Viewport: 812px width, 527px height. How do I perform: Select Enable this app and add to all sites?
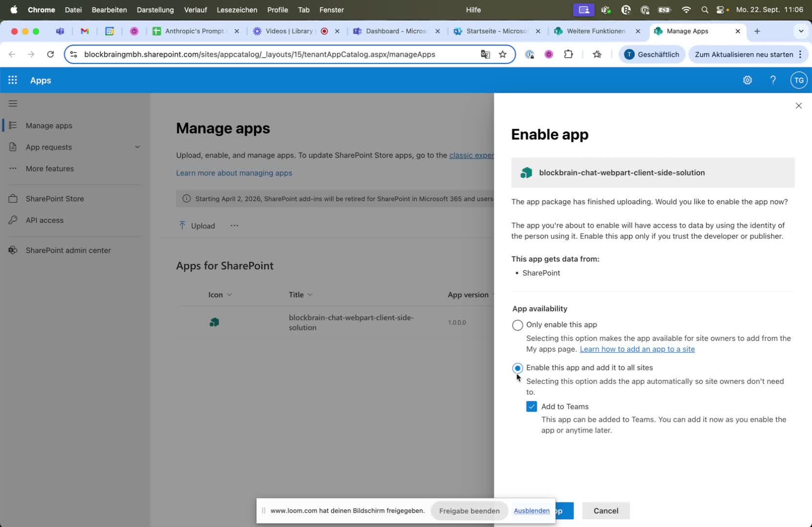pyautogui.click(x=517, y=368)
